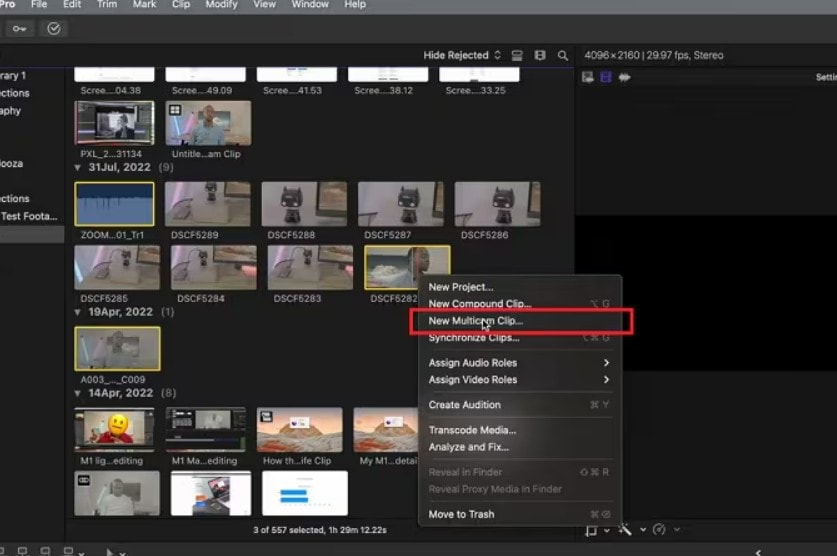Select the Test Foota... sidebar item
The width and height of the screenshot is (837, 556).
(29, 216)
